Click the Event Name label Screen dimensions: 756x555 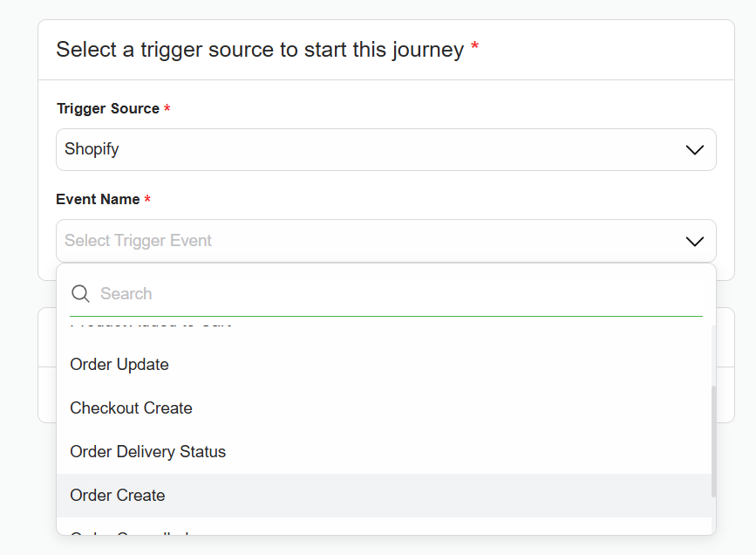[x=98, y=200]
